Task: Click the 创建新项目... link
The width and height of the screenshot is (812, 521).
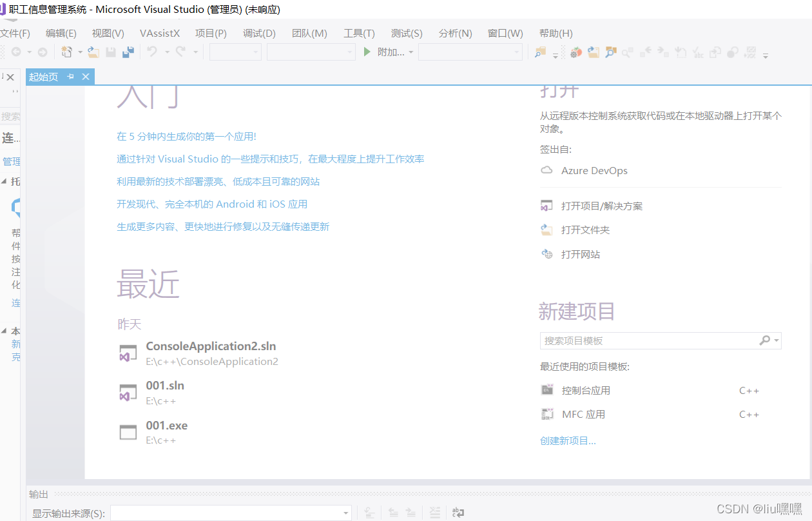Action: pyautogui.click(x=568, y=441)
